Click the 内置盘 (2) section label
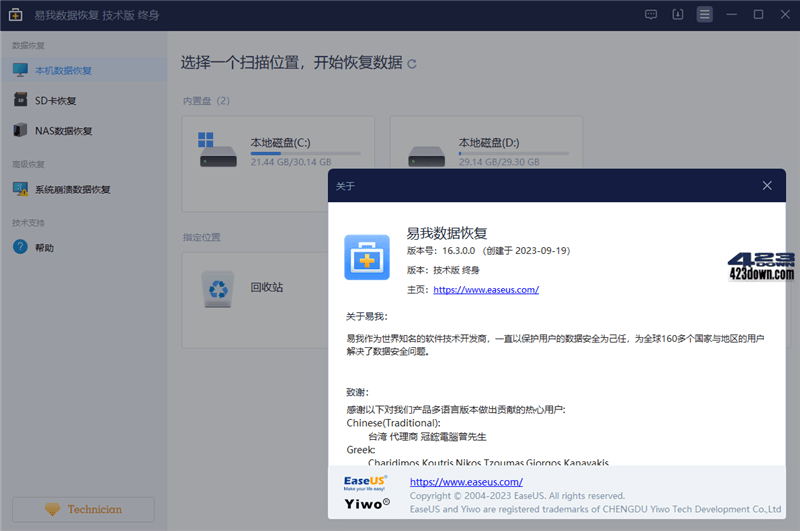The height and width of the screenshot is (531, 800). click(x=206, y=101)
